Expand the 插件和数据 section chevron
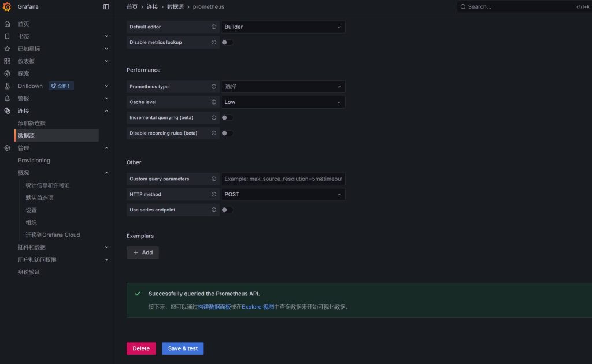This screenshot has height=364, width=592. pos(106,247)
